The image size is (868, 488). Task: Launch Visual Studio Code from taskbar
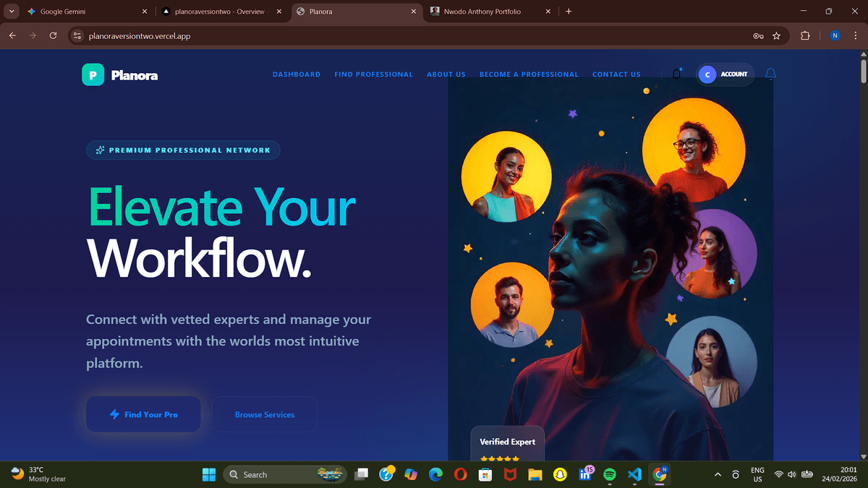pos(634,474)
